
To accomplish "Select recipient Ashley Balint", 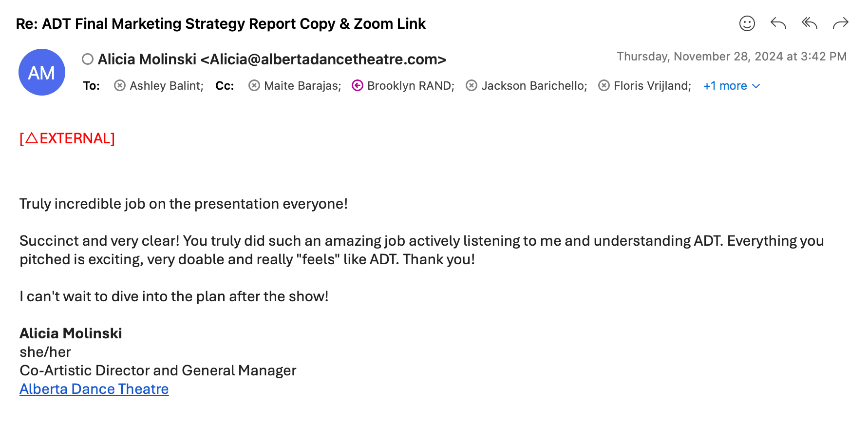I will pos(166,86).
